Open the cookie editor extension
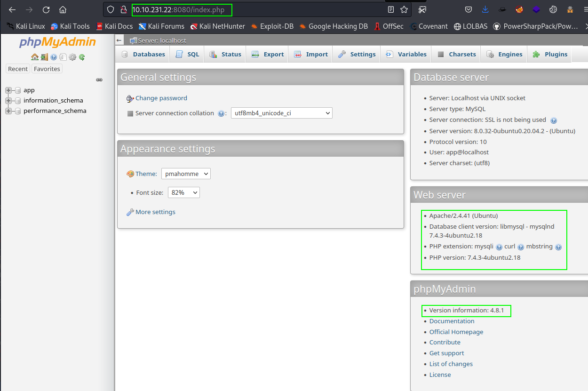Screen dimensions: 588x391 pyautogui.click(x=553, y=9)
